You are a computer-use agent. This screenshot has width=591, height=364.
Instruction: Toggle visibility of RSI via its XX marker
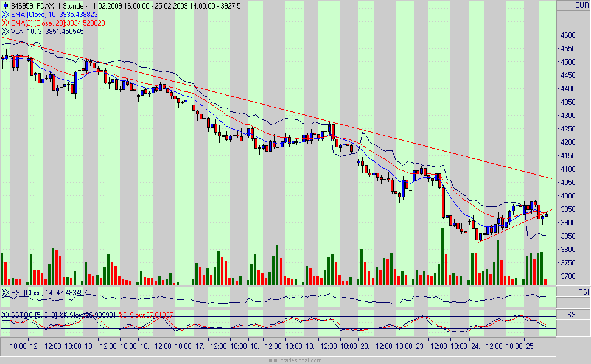[6, 293]
